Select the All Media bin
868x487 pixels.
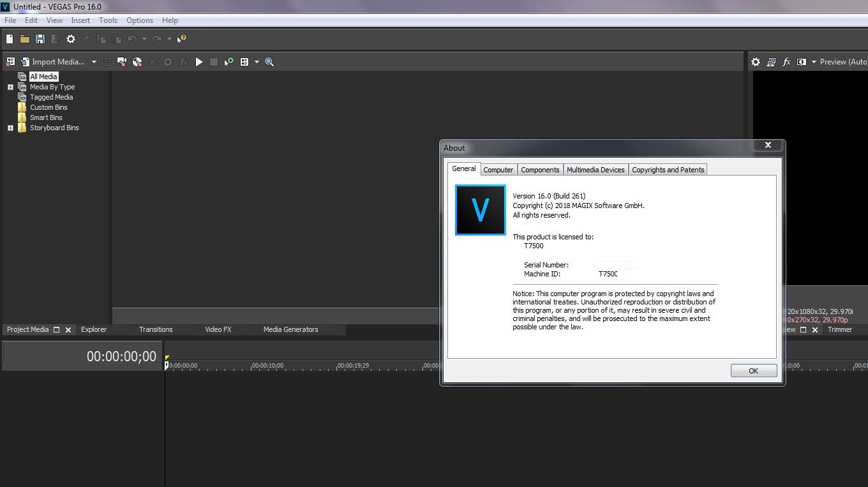tap(43, 77)
